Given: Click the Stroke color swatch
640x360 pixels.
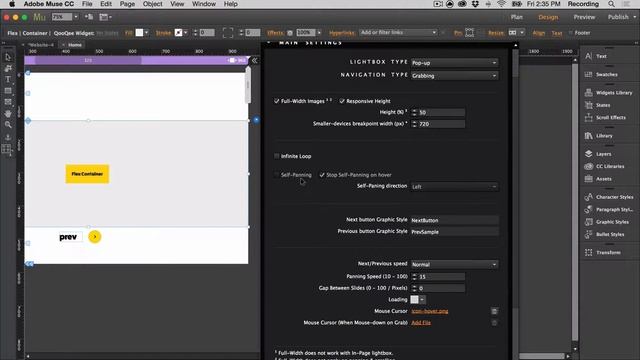Looking at the screenshot, I should pyautogui.click(x=178, y=33).
